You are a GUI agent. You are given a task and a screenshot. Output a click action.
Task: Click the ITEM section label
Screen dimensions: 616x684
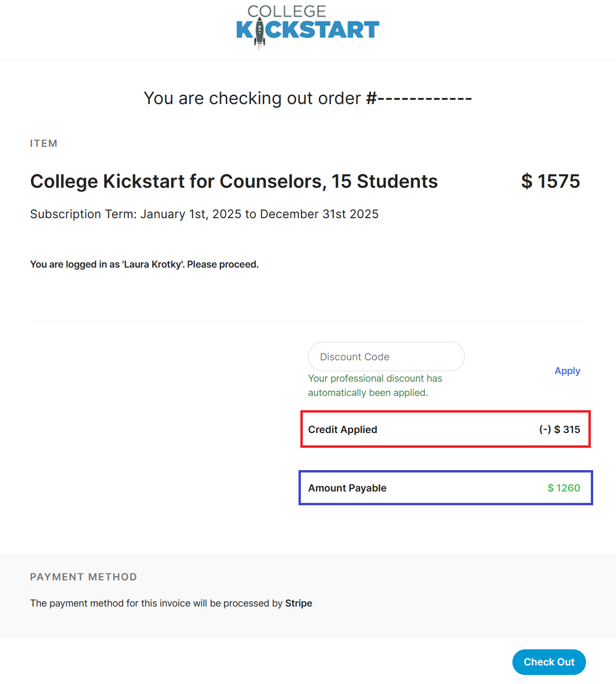coord(44,144)
